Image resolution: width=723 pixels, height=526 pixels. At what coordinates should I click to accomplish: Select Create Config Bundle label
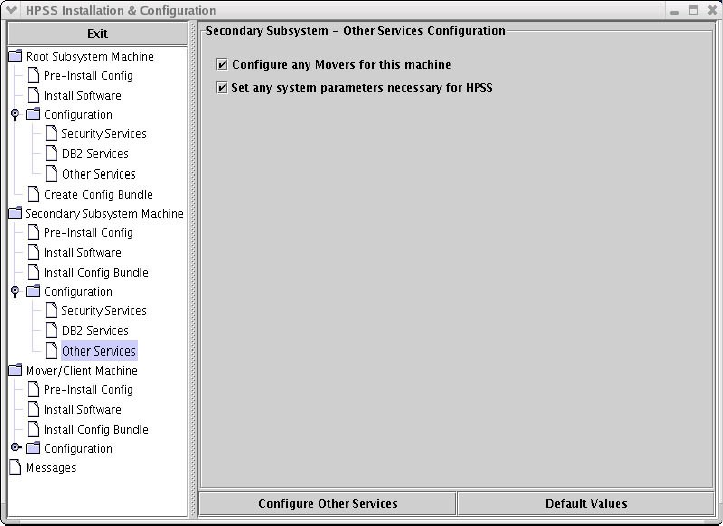98,195
